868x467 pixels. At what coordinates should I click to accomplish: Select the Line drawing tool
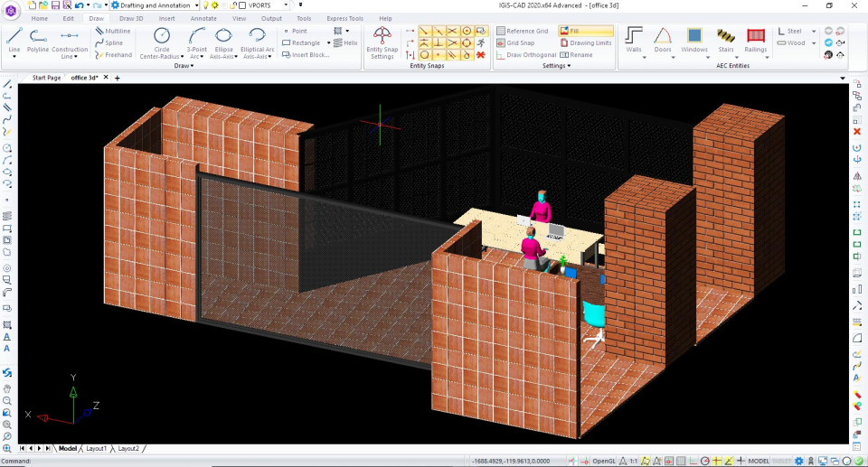pyautogui.click(x=14, y=40)
